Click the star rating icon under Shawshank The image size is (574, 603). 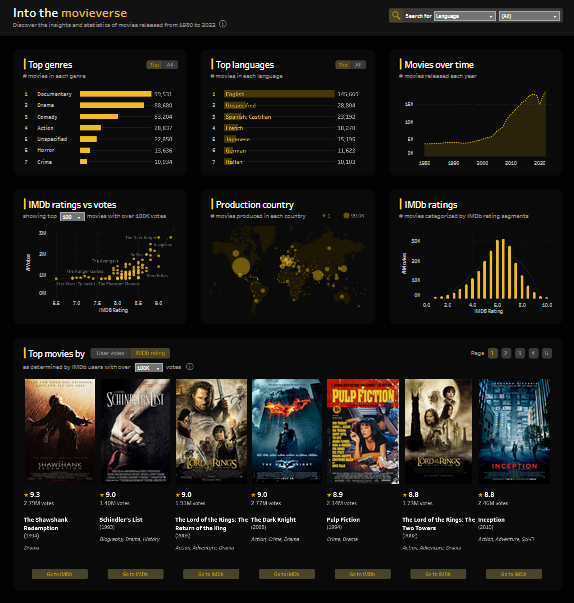click(26, 495)
